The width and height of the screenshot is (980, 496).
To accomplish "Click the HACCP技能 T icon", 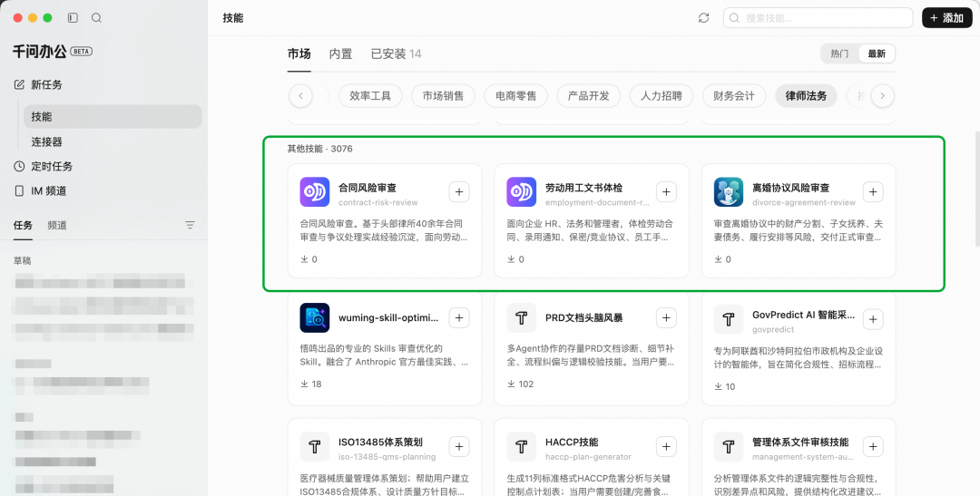I will [521, 447].
